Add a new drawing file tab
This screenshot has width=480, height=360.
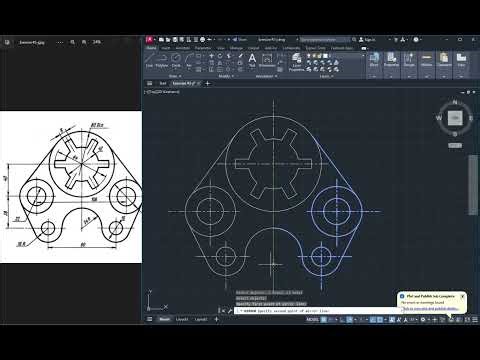208,83
